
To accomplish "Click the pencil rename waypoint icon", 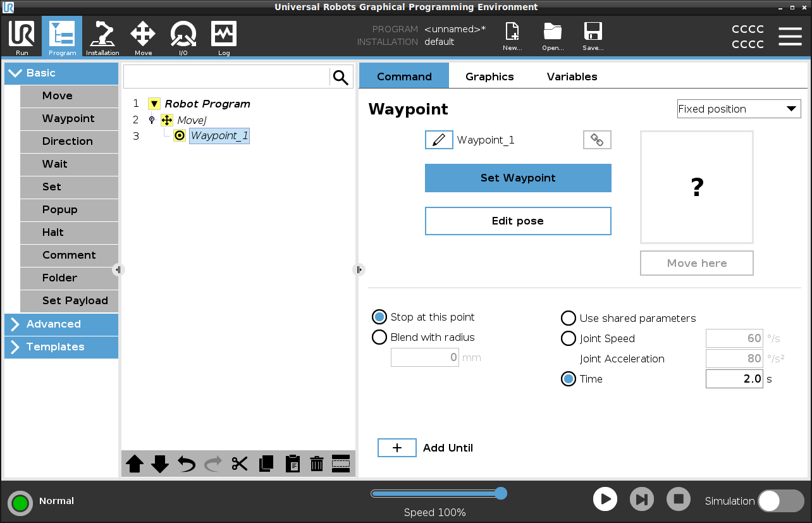I will (x=439, y=140).
